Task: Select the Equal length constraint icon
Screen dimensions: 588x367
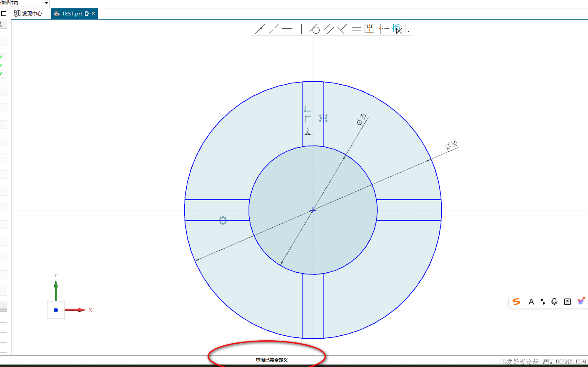Action: point(356,29)
